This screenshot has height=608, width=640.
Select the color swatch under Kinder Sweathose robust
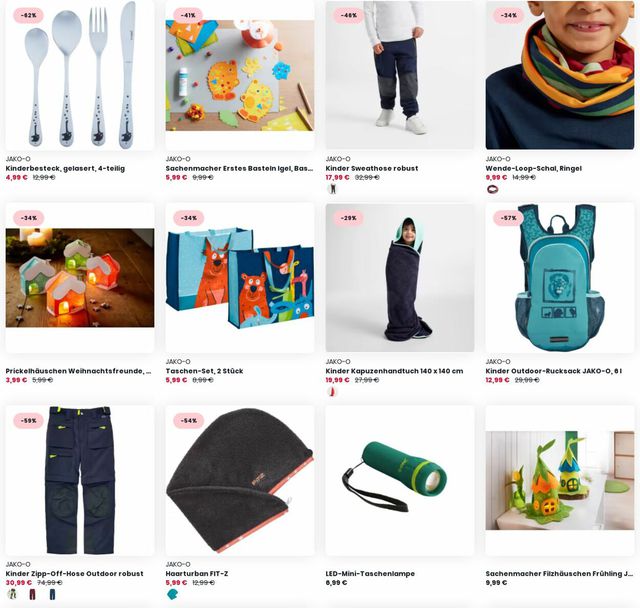[x=333, y=189]
